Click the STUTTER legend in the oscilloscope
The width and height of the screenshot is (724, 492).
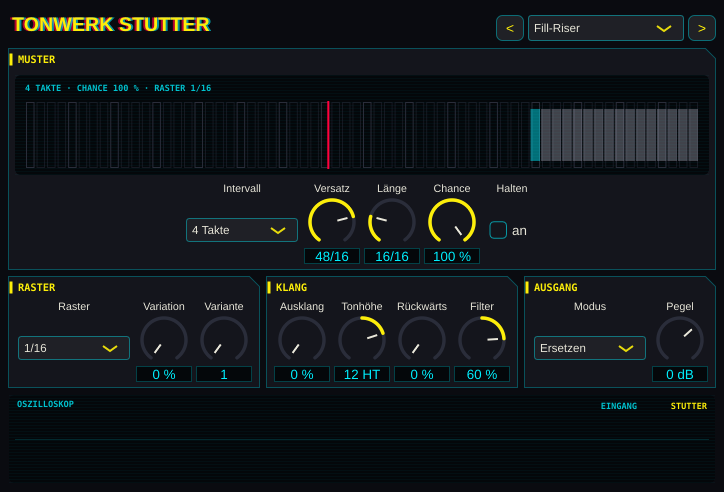pyautogui.click(x=688, y=406)
